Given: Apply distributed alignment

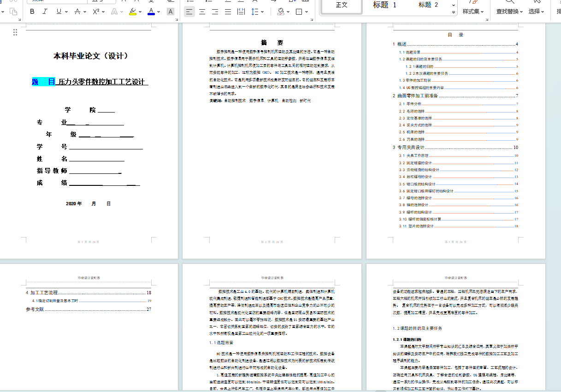Looking at the screenshot, I should (x=241, y=12).
